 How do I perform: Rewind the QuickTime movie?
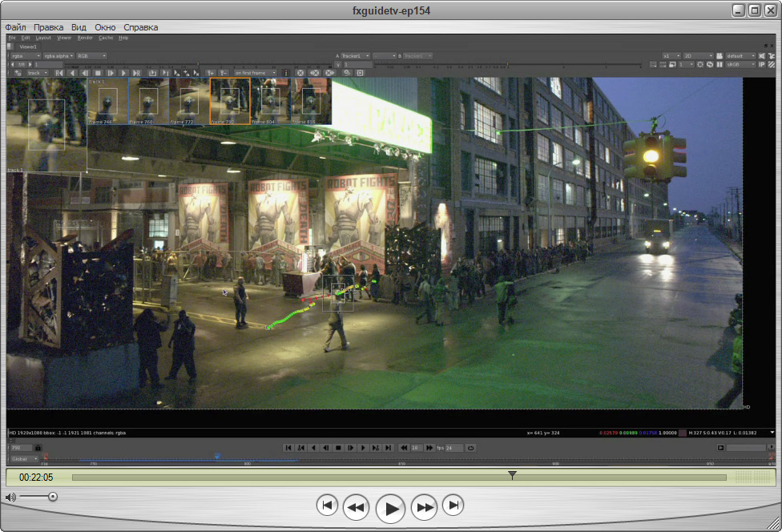(x=356, y=507)
